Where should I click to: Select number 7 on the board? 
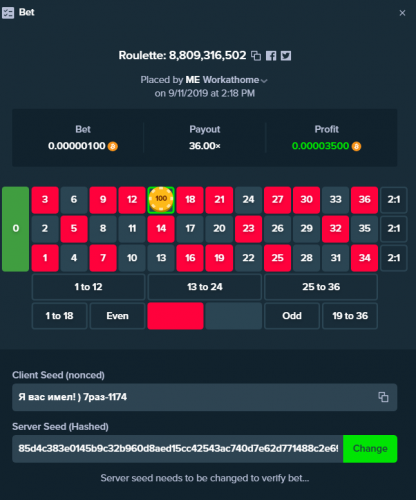[x=103, y=258]
